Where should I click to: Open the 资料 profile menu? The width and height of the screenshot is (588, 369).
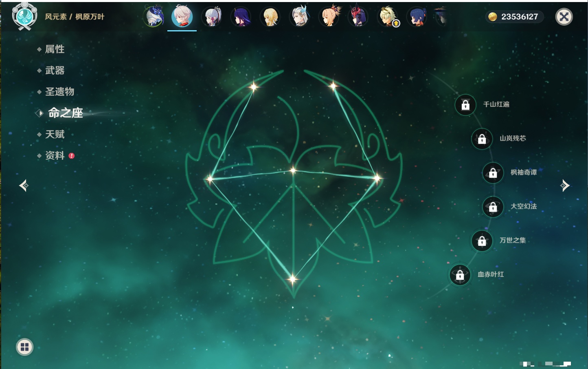tap(55, 155)
